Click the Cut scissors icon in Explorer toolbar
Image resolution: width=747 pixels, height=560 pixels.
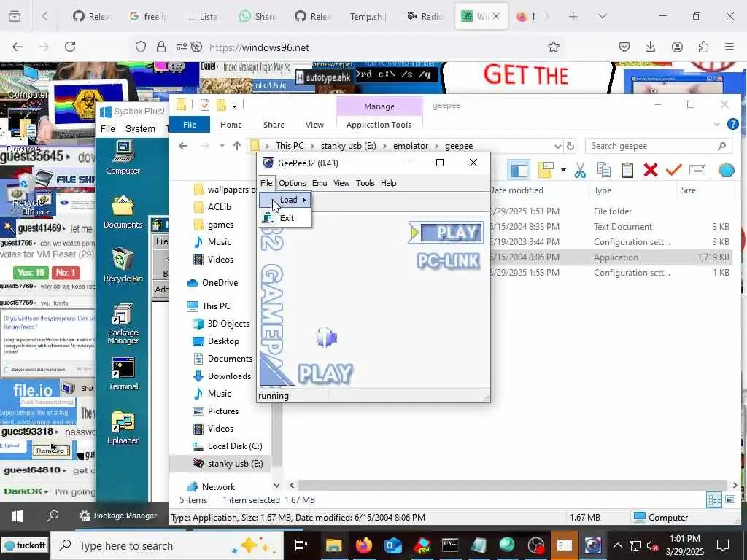580,170
